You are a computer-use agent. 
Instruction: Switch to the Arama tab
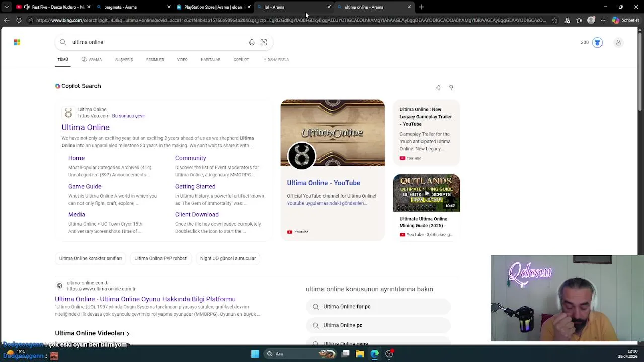(92, 59)
